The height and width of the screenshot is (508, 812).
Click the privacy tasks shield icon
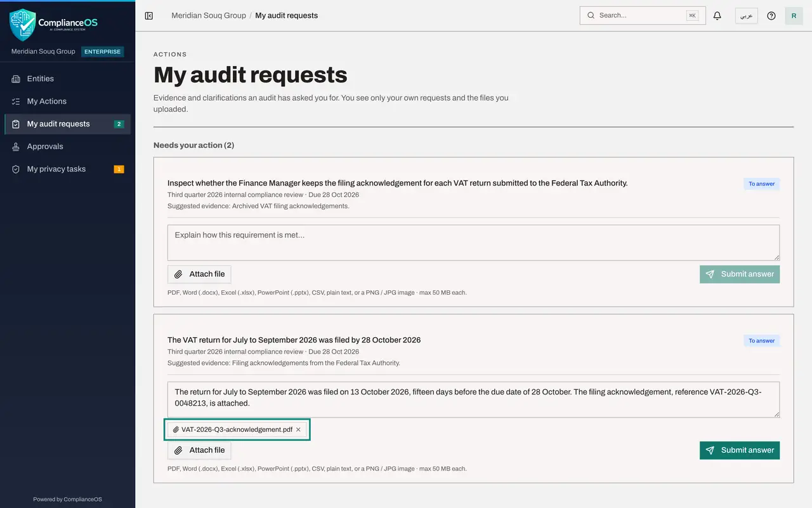pos(16,169)
